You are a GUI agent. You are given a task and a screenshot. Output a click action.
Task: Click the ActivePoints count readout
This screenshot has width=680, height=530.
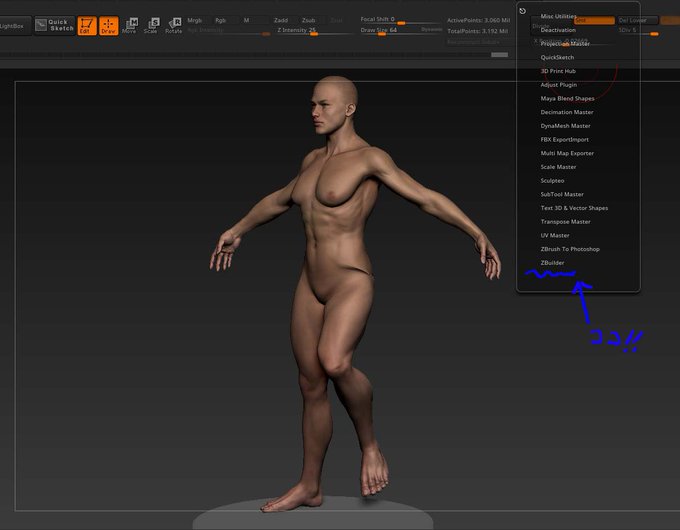478,20
